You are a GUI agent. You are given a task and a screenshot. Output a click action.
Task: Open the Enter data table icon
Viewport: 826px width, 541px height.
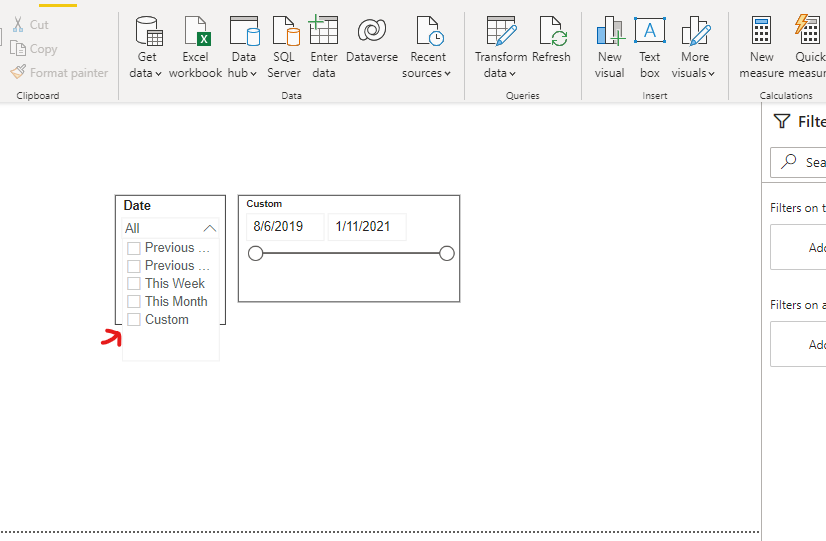[x=323, y=30]
